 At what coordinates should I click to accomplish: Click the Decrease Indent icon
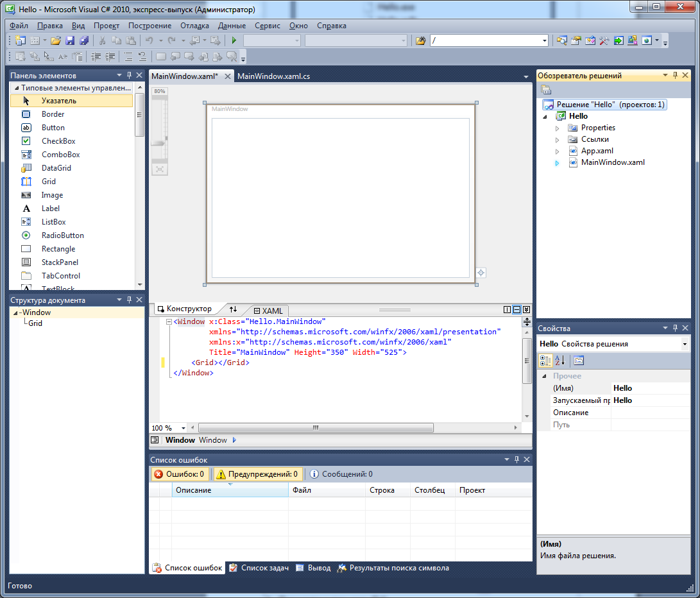(96, 56)
